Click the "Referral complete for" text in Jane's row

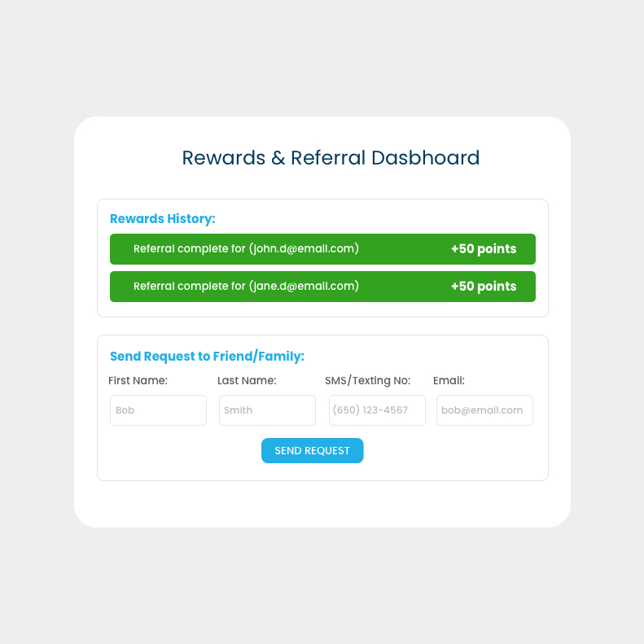pyautogui.click(x=189, y=287)
